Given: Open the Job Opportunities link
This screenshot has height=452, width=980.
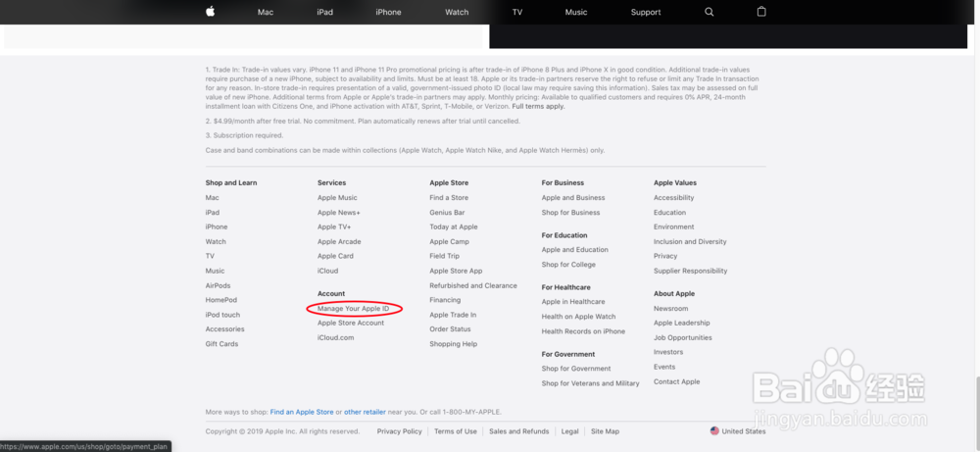Looking at the screenshot, I should pyautogui.click(x=682, y=337).
